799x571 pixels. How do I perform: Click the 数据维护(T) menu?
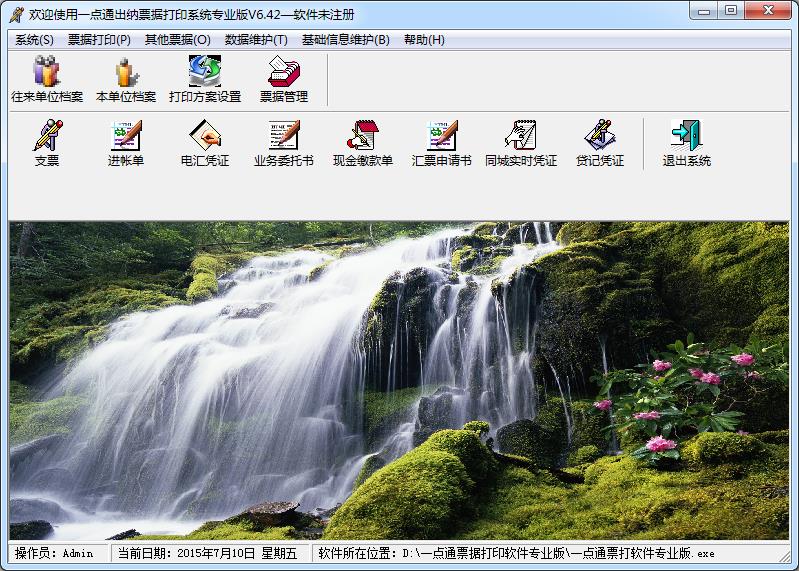(x=256, y=40)
